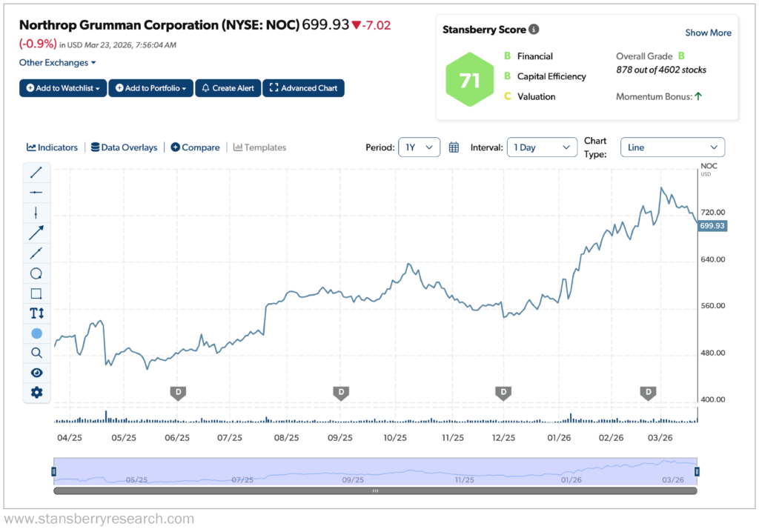Open the text annotation tool
The image size is (759, 532).
pyautogui.click(x=36, y=313)
